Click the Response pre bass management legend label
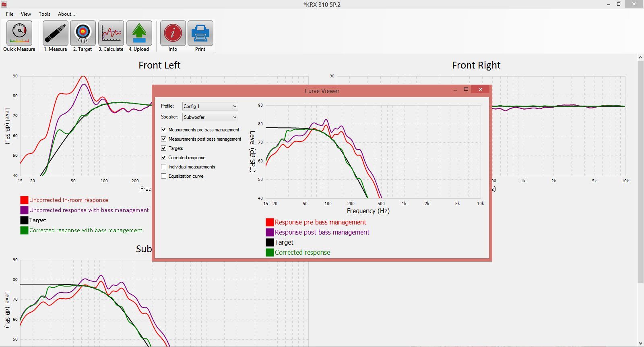This screenshot has width=644, height=347. [320, 222]
